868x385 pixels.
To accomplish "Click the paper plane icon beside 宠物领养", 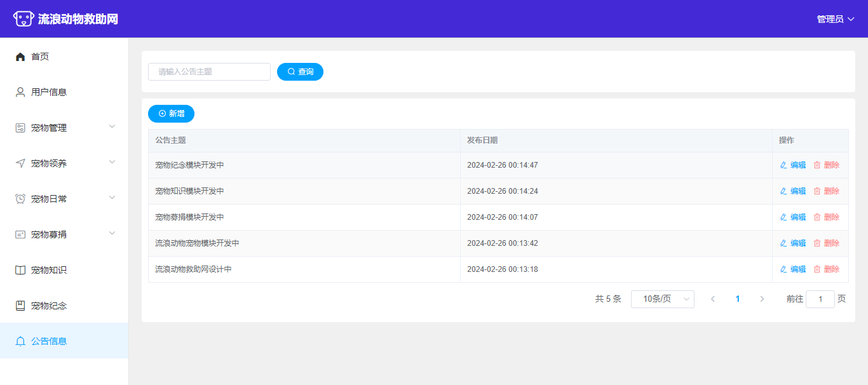I will pos(20,163).
